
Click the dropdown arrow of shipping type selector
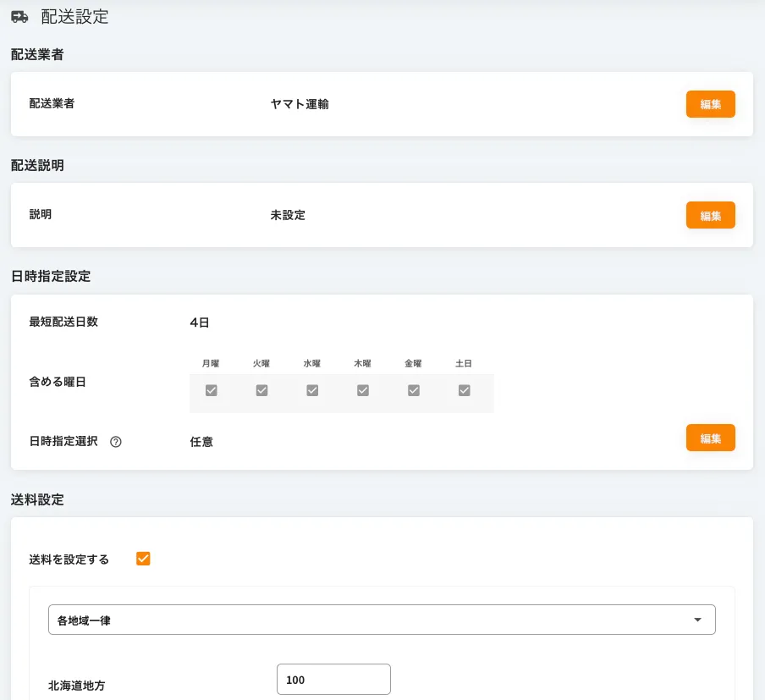(697, 620)
